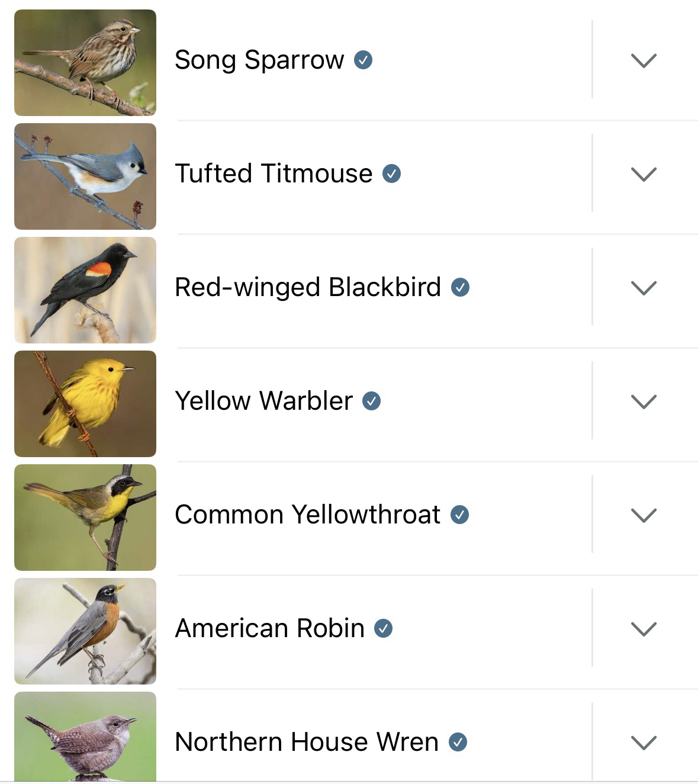Expand the Song Sparrow entry

tap(644, 60)
